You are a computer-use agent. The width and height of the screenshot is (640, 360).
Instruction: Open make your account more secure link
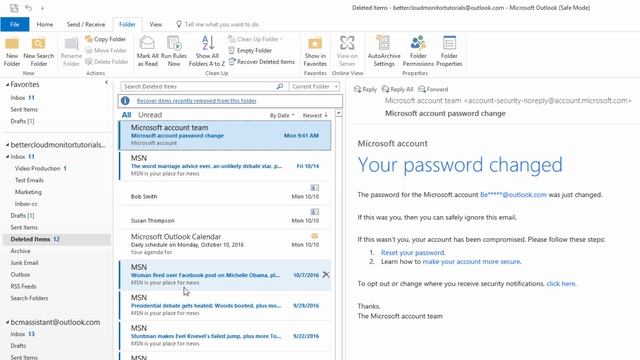tap(471, 262)
